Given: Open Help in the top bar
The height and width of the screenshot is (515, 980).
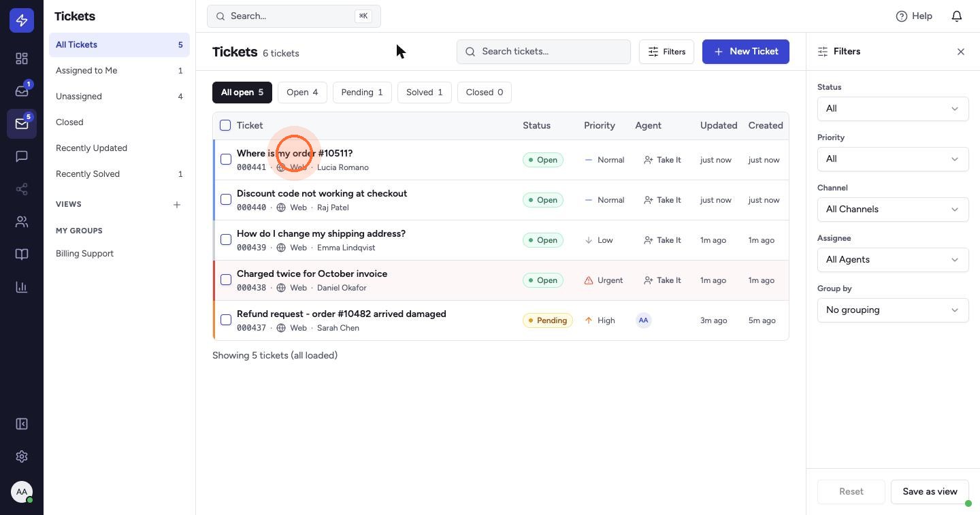Looking at the screenshot, I should coord(914,16).
